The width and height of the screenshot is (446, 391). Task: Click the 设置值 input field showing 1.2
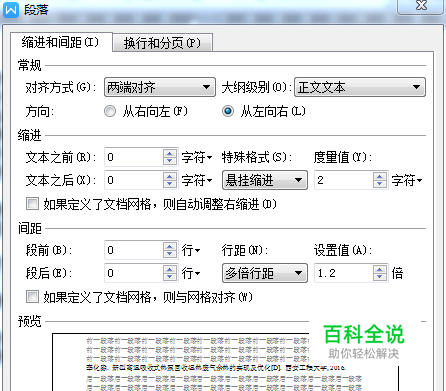click(343, 273)
